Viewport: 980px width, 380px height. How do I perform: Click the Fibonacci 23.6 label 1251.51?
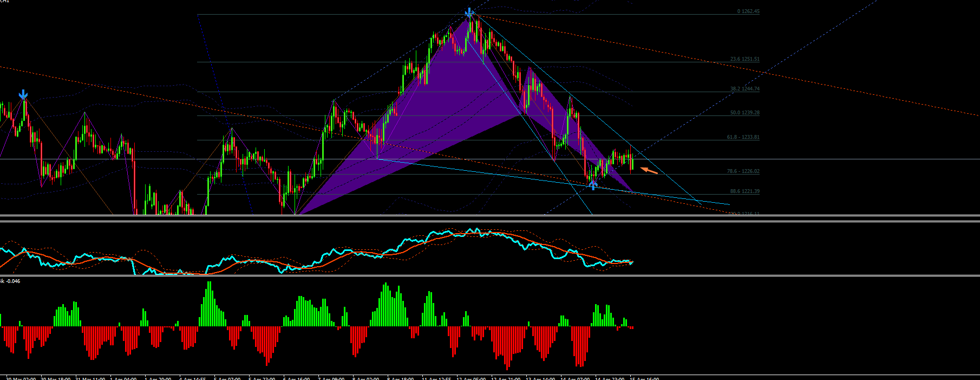[745, 59]
